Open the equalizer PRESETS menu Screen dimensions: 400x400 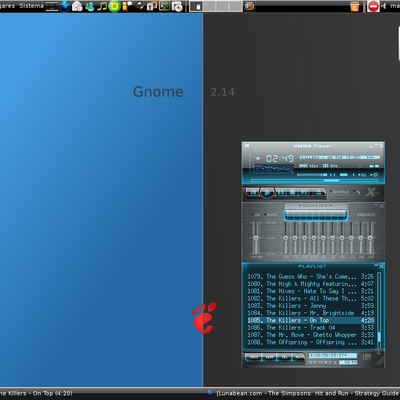pos(366,215)
